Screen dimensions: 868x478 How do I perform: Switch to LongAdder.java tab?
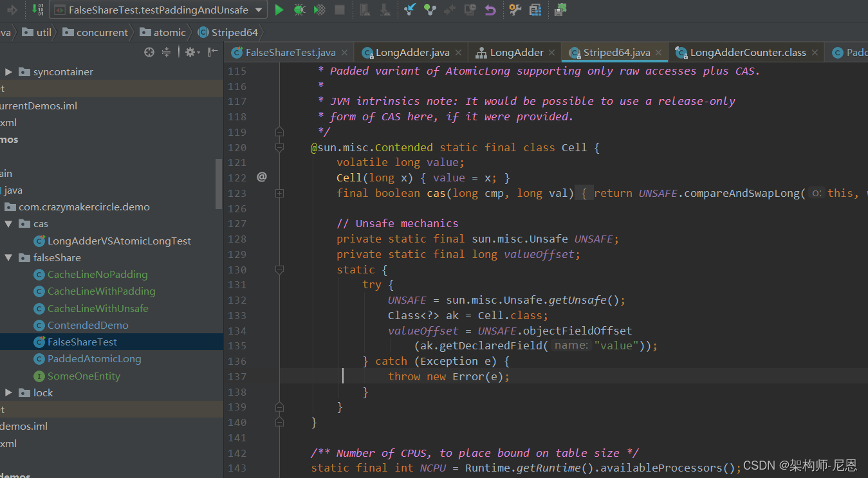[412, 53]
